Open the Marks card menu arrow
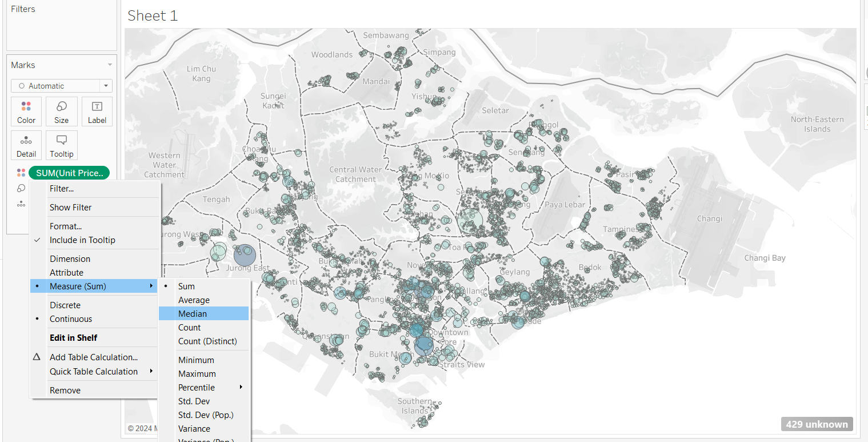 pos(110,65)
